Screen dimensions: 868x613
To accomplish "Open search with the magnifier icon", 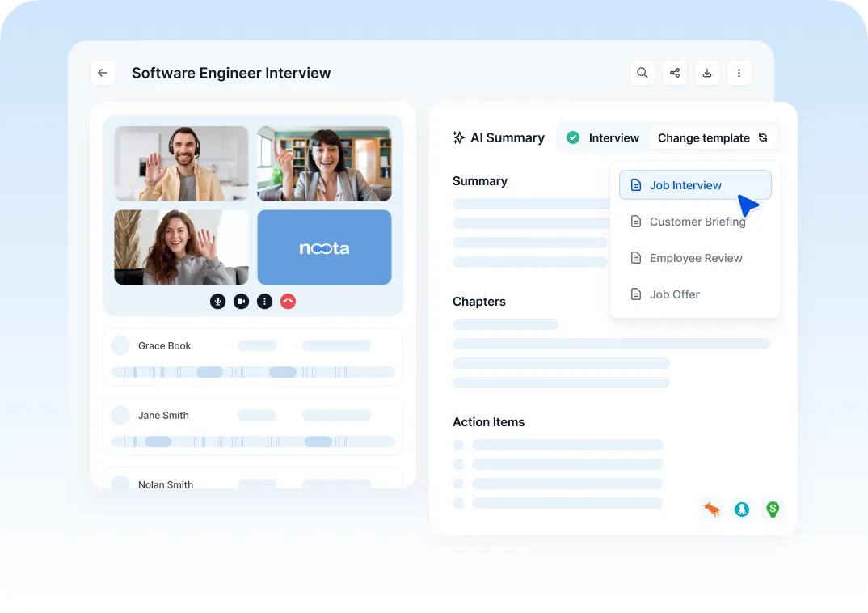I will click(643, 73).
